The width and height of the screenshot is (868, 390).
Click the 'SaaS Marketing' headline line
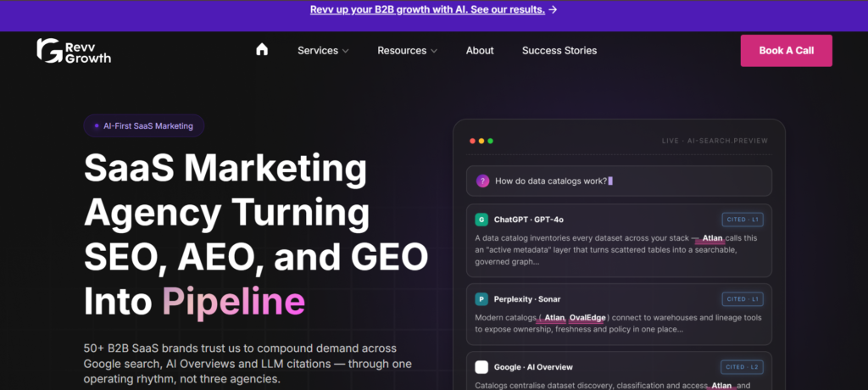(x=225, y=168)
